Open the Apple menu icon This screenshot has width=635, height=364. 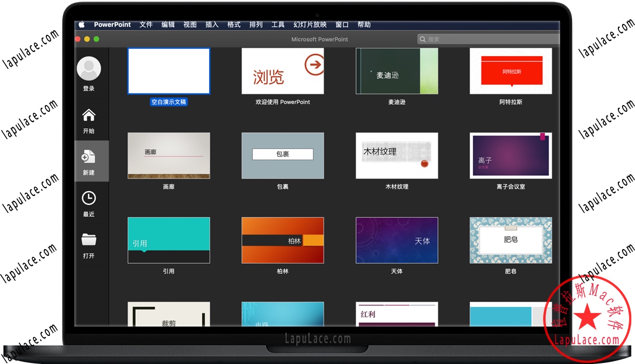click(x=82, y=24)
